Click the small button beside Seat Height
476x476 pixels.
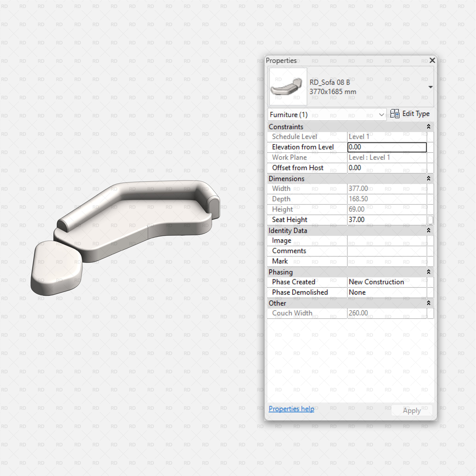(430, 220)
